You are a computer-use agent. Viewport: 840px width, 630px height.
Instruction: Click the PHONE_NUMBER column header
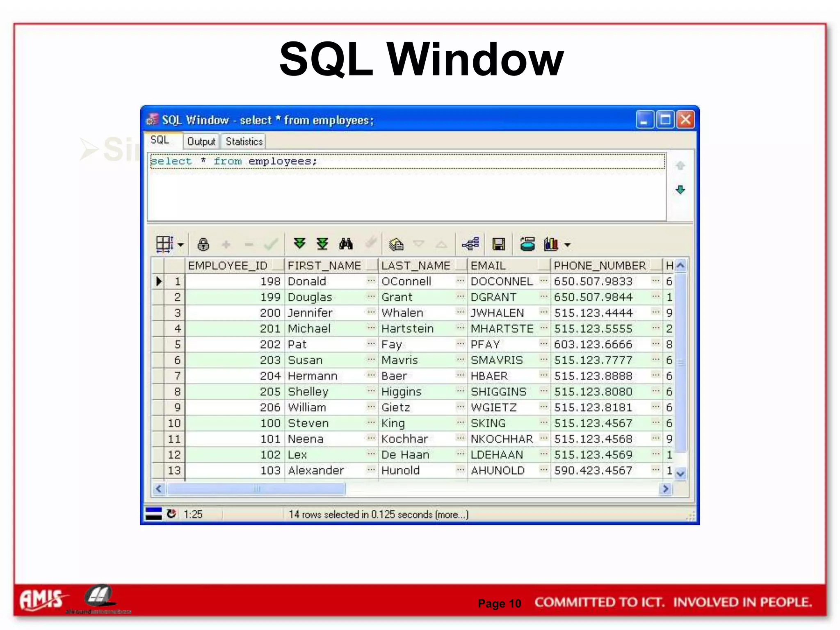tap(607, 266)
